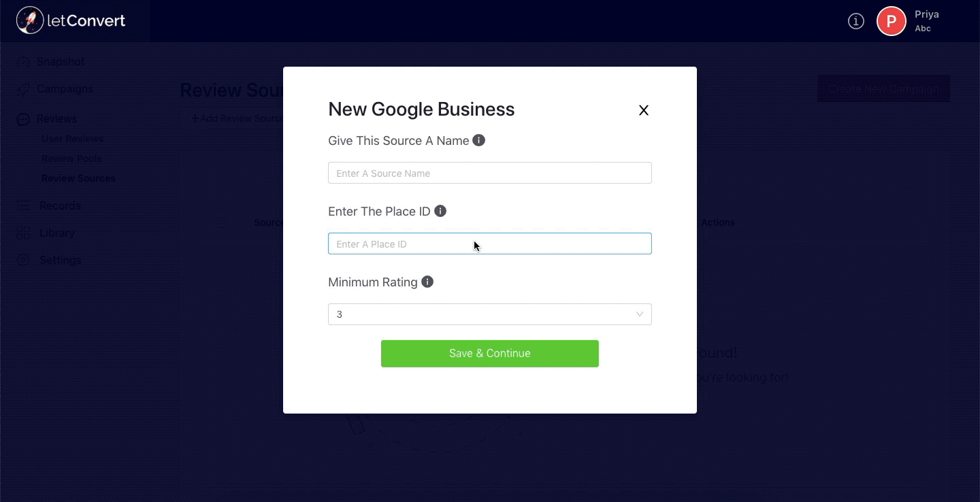Click the letConvert rocket logo
The width and height of the screenshot is (980, 502).
pyautogui.click(x=30, y=20)
